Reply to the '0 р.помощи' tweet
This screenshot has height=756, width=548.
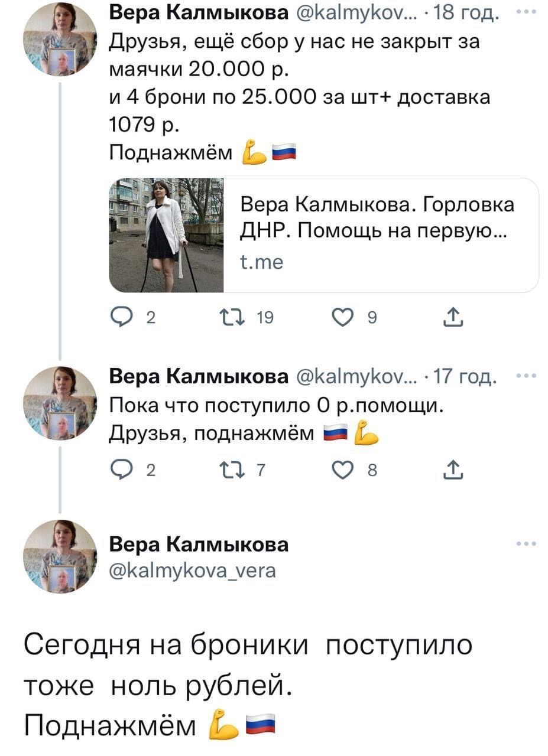click(119, 470)
